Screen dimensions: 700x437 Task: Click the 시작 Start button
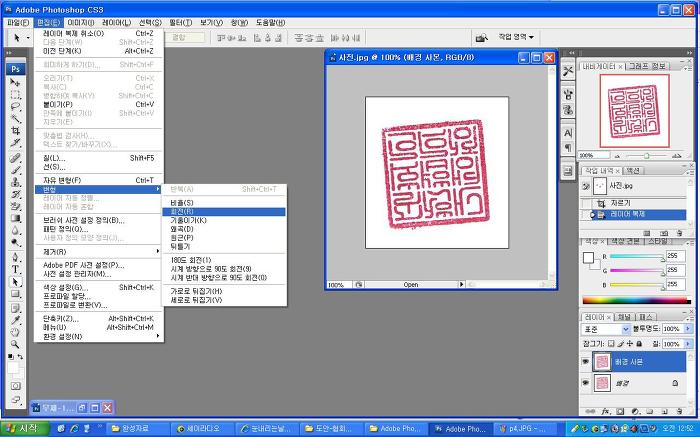25,429
